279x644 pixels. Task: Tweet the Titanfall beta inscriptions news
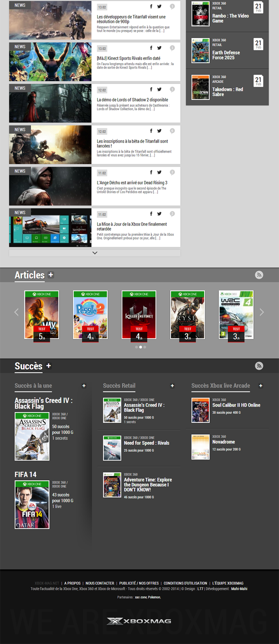pyautogui.click(x=159, y=131)
